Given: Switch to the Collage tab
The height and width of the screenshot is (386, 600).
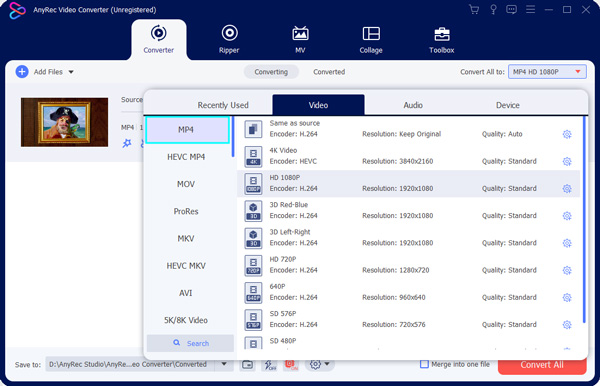Looking at the screenshot, I should pos(371,39).
